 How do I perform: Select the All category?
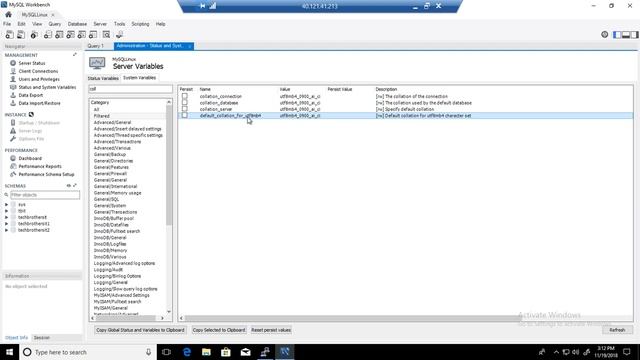click(x=96, y=109)
